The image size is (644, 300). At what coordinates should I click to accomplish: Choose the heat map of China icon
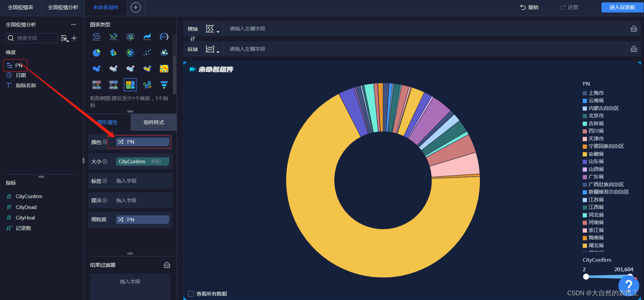click(147, 69)
